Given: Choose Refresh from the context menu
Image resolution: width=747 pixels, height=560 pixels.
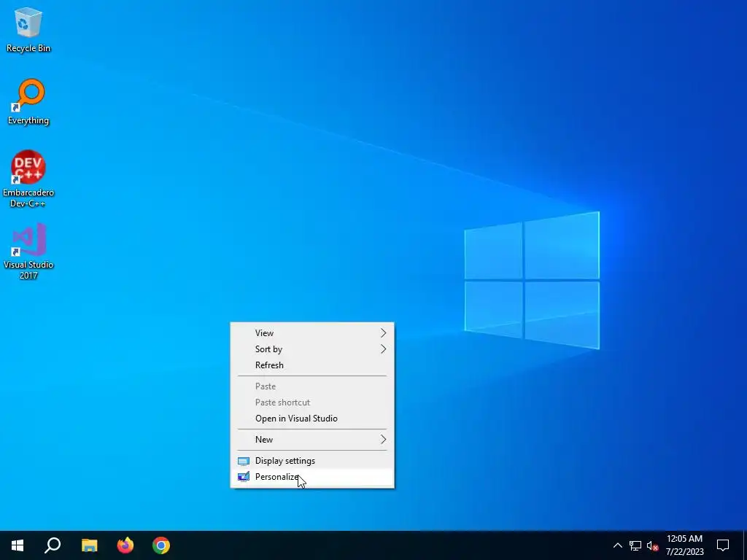Looking at the screenshot, I should (312, 365).
